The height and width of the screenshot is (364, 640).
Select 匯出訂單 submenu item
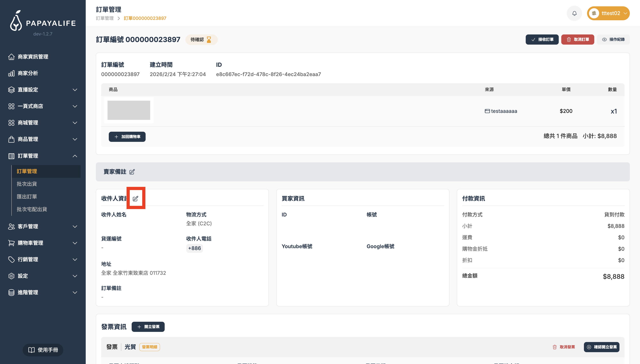click(x=27, y=197)
